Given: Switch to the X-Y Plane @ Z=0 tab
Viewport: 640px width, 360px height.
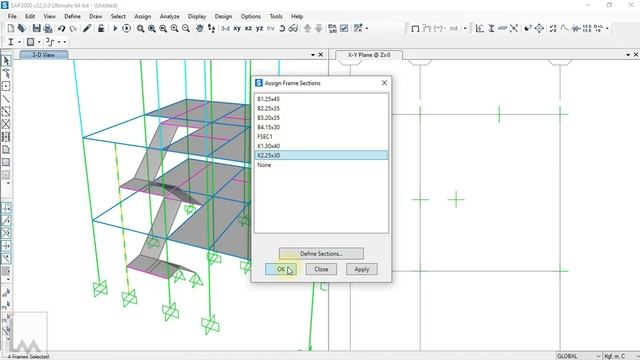Looking at the screenshot, I should [369, 55].
